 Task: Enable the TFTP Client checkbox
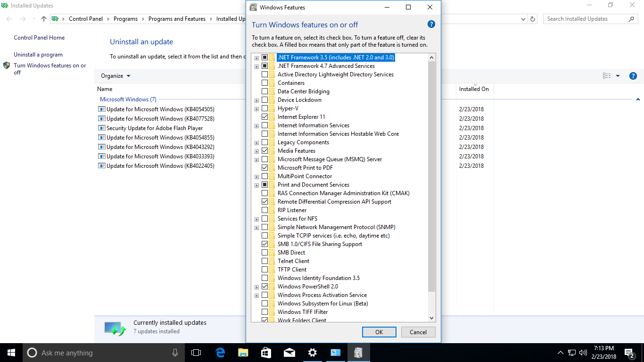coord(265,270)
